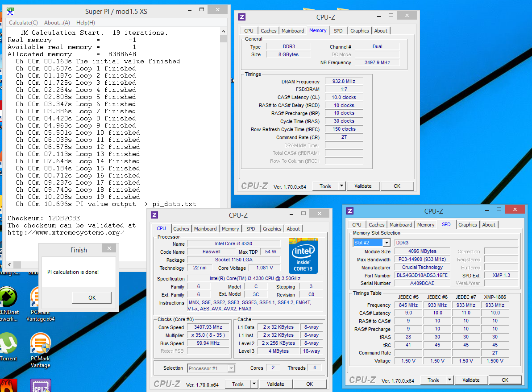Open Calculate menu in Super PI
This screenshot has width=532, height=392.
point(23,23)
